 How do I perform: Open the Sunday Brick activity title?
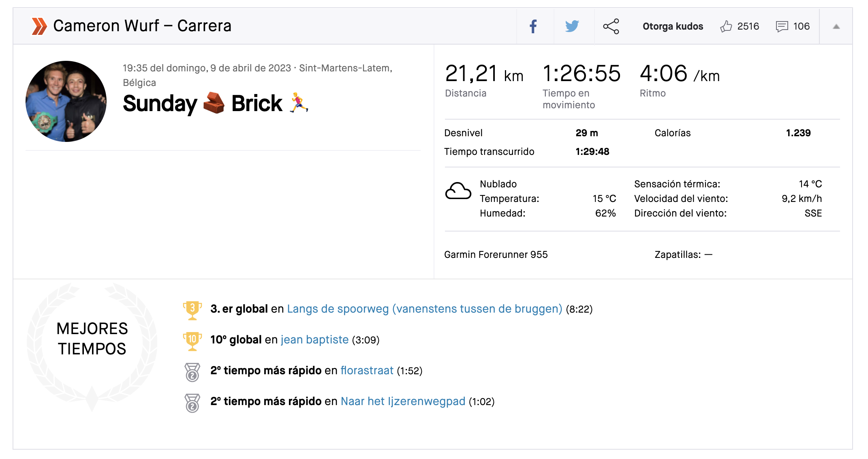pos(215,103)
